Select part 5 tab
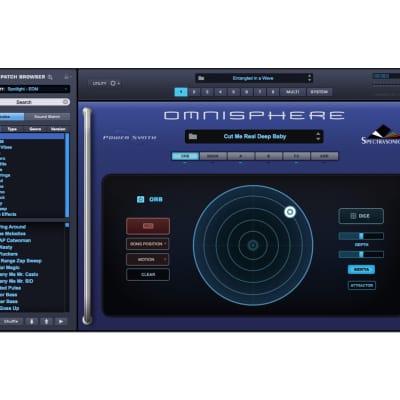Screen dimensions: 400x400 (233, 92)
